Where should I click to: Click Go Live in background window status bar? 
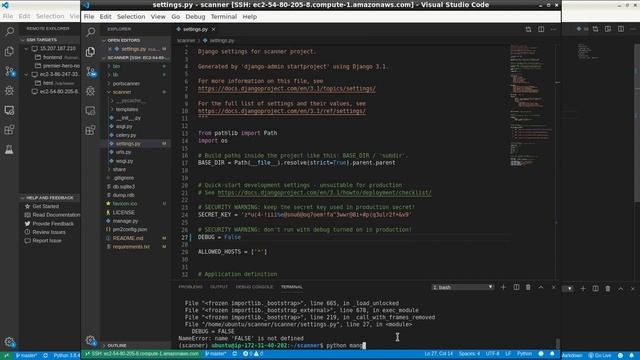coord(600,355)
